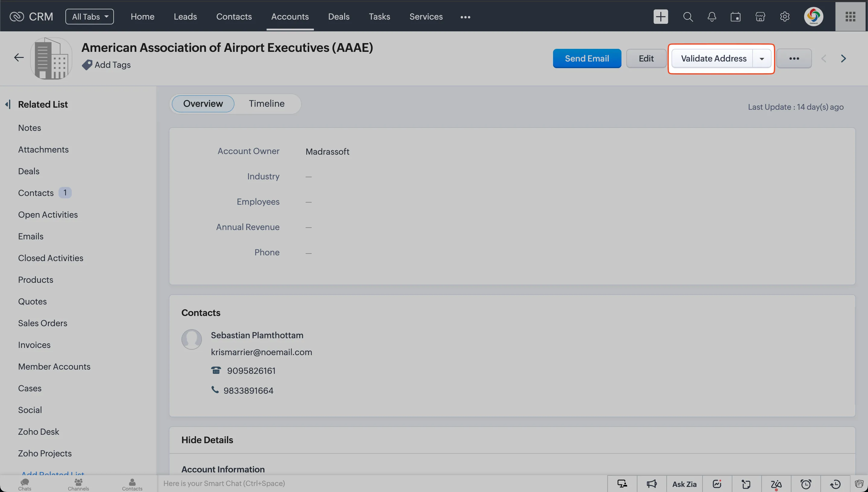Click the Send Email button

[587, 58]
